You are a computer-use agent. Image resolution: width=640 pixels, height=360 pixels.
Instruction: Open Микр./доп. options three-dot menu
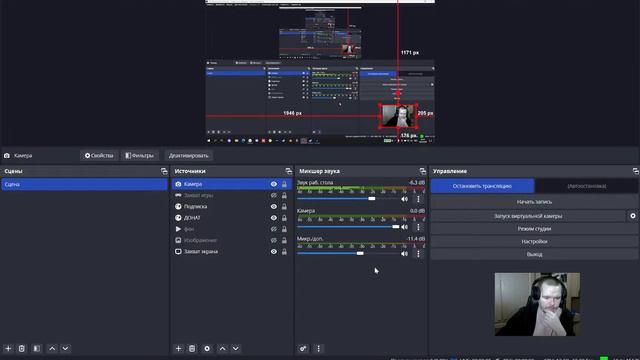click(418, 254)
